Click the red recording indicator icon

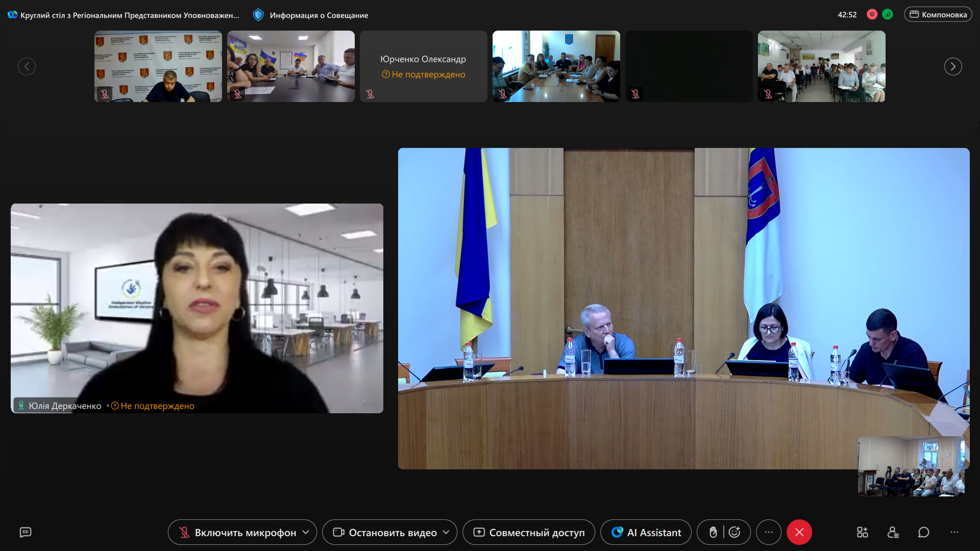[872, 14]
